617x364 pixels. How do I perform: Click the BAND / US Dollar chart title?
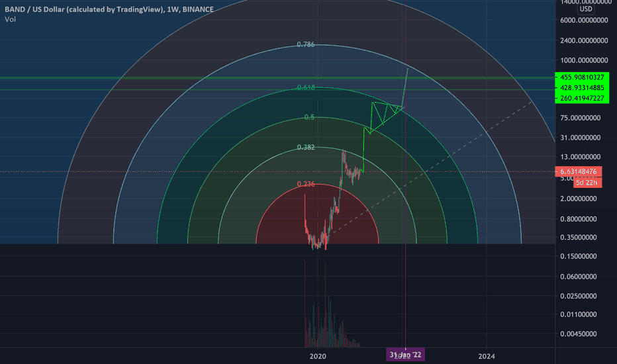coord(109,9)
